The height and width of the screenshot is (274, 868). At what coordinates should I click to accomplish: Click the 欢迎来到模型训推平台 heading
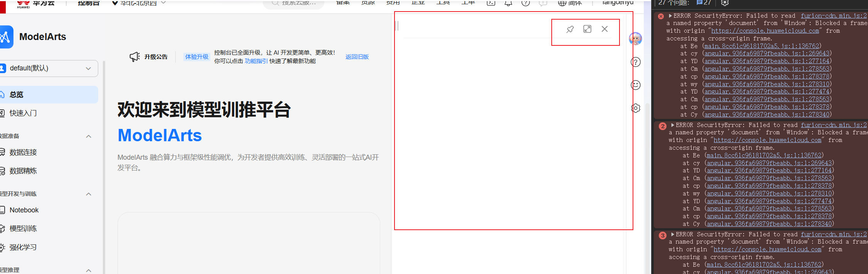[204, 110]
